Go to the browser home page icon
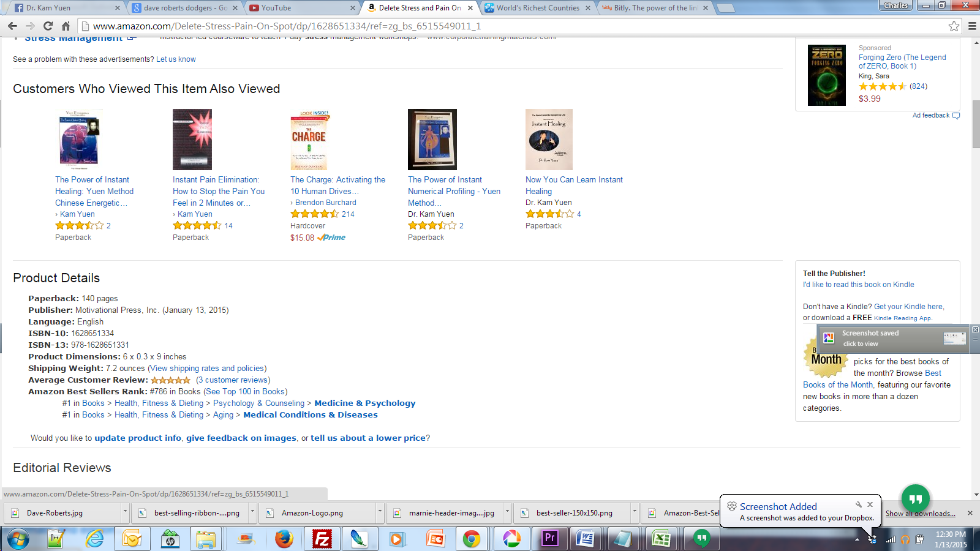 click(66, 26)
